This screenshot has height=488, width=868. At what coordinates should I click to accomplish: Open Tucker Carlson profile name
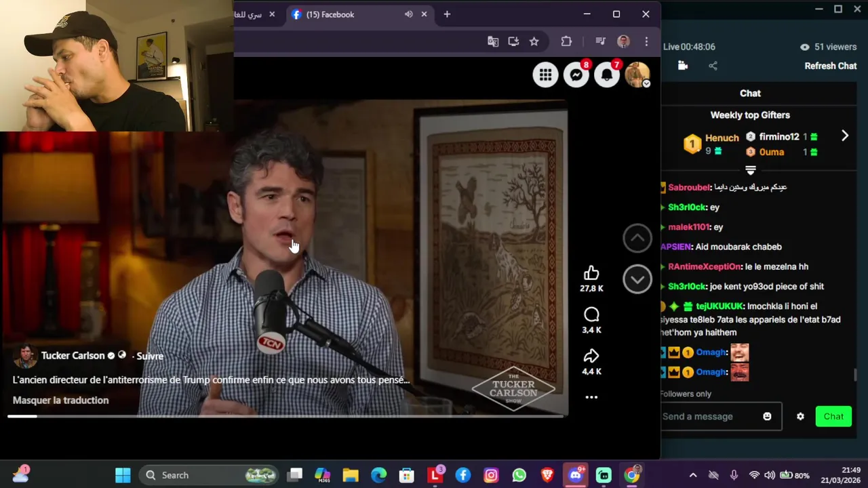(x=73, y=355)
